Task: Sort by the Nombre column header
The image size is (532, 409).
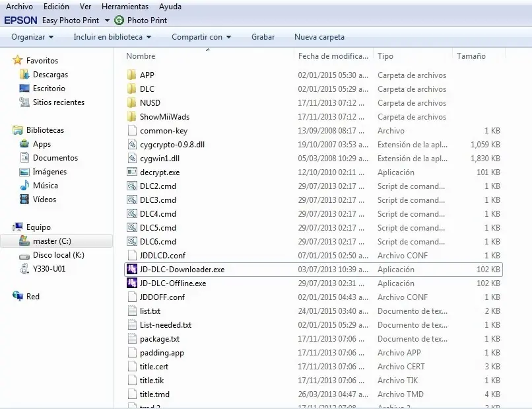Action: tap(141, 56)
